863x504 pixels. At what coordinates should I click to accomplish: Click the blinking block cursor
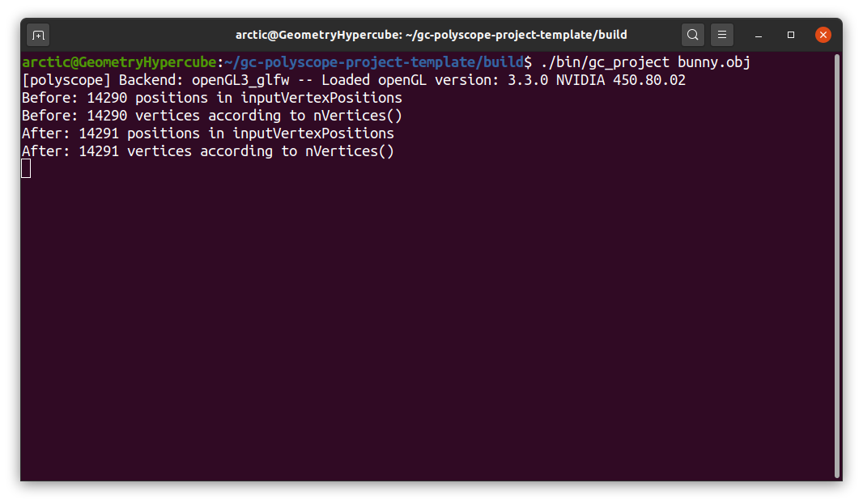[25, 167]
